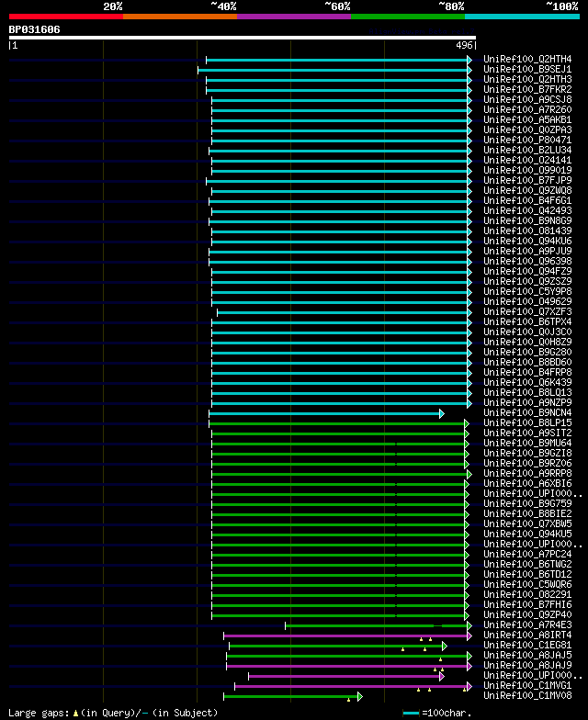Click the cyan alignment bar for B9SEJ1
The height and width of the screenshot is (720, 588).
334,70
